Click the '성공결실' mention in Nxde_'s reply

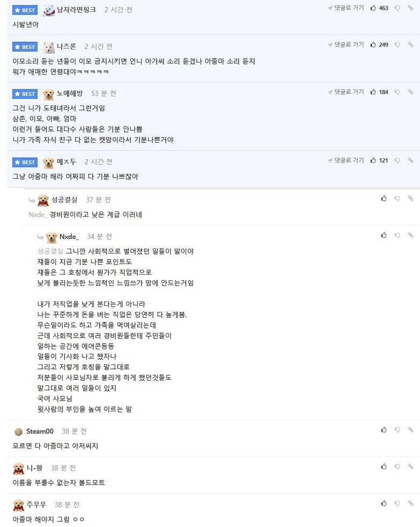coord(50,251)
